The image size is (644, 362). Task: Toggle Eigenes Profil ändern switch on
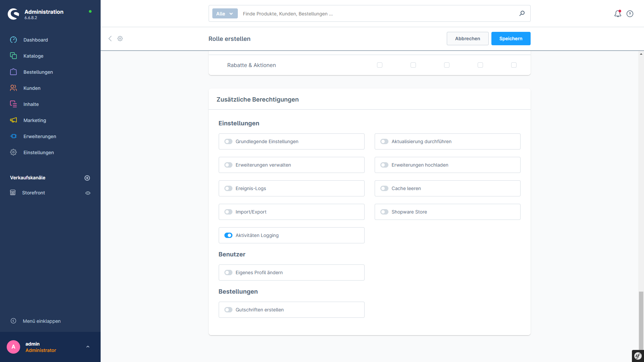point(229,272)
